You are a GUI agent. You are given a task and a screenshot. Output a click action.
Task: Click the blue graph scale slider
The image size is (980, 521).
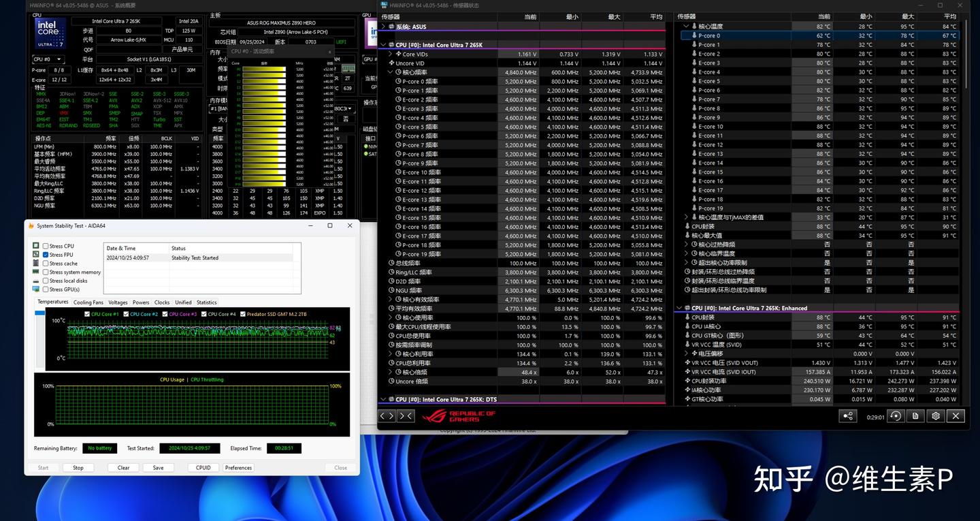(x=39, y=313)
